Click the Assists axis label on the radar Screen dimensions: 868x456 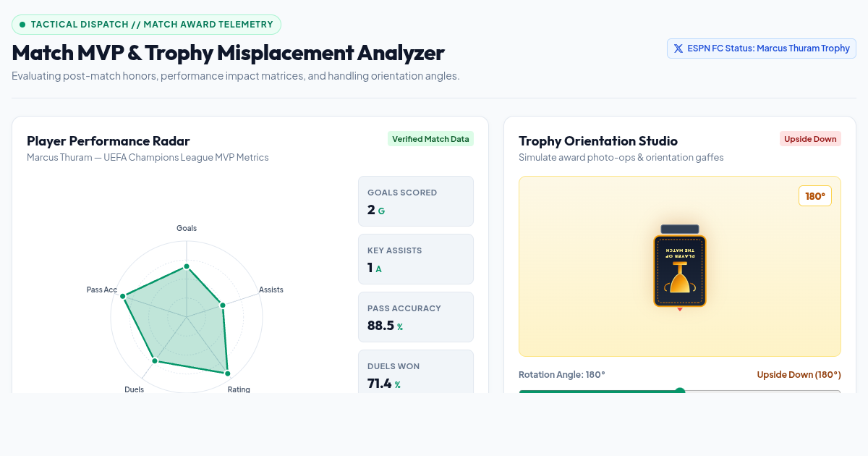tap(271, 290)
